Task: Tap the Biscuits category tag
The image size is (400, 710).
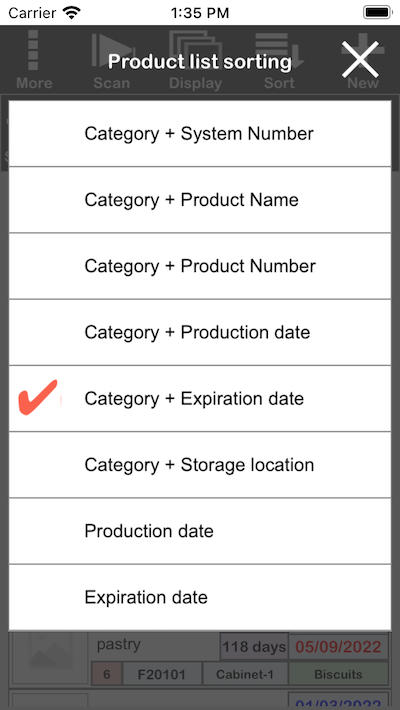Action: pos(338,674)
